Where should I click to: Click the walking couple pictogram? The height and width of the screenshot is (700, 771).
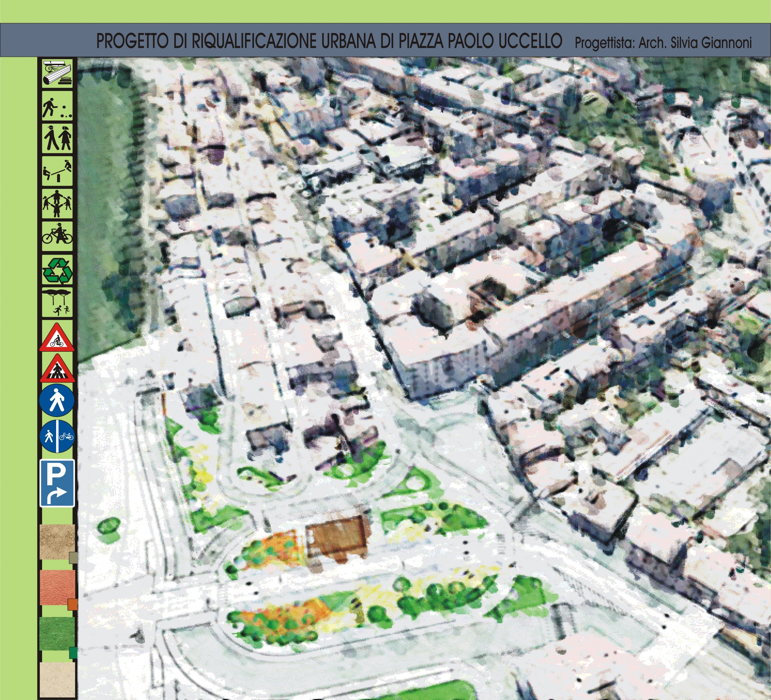(57, 138)
